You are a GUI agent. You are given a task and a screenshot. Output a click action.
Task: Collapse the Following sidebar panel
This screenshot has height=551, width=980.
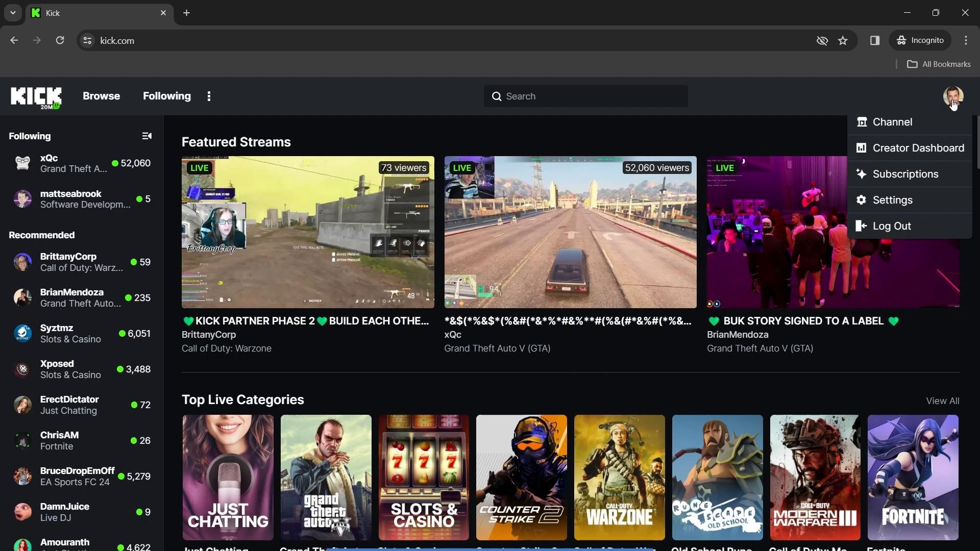pyautogui.click(x=146, y=136)
